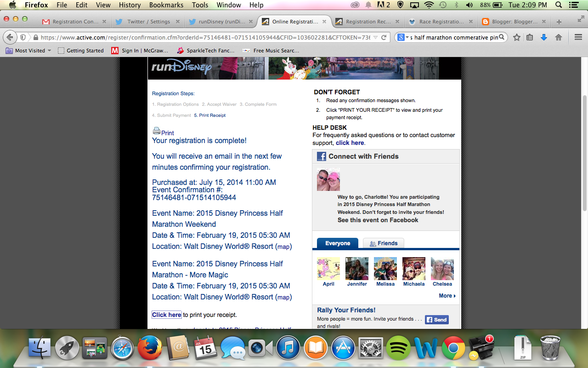Reload the page with the refresh icon

(x=384, y=37)
